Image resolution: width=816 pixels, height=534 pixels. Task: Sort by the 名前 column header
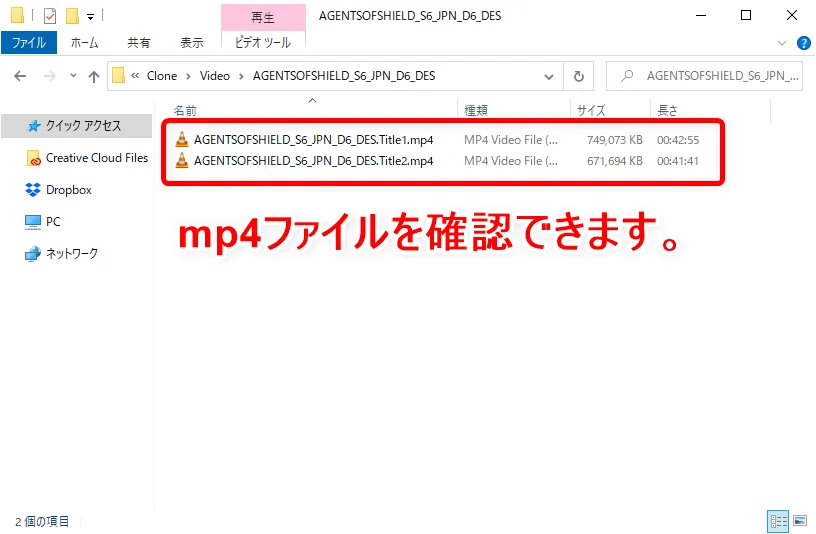pos(185,110)
